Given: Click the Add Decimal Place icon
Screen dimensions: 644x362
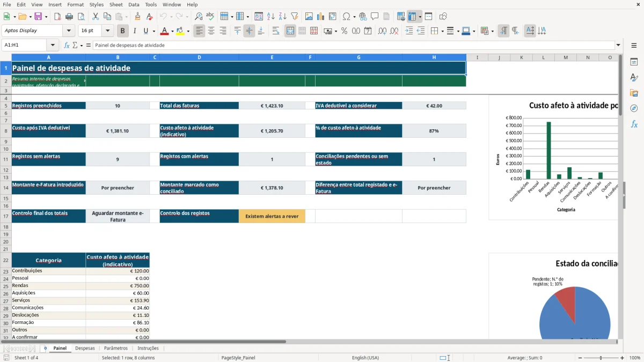Looking at the screenshot, I should coord(379,31).
